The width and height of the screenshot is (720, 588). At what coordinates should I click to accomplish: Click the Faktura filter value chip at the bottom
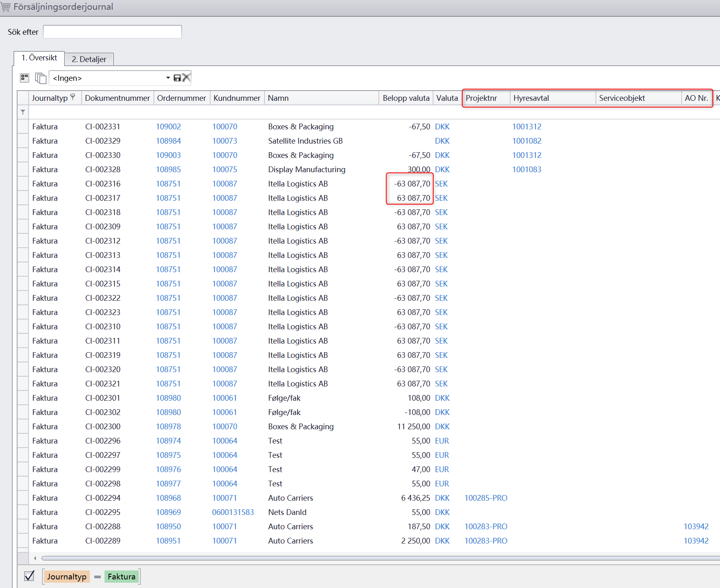tap(121, 577)
